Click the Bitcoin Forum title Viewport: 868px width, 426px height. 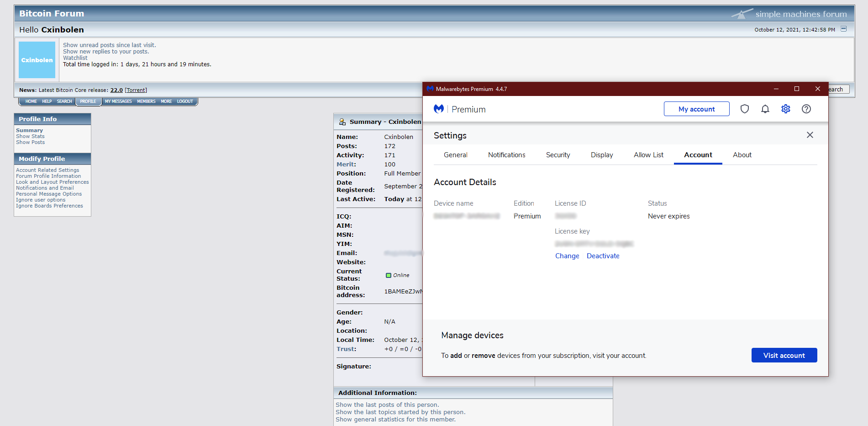coord(52,13)
